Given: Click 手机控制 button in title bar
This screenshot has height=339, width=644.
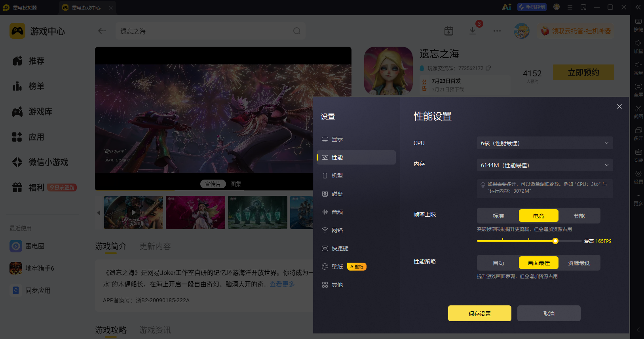Looking at the screenshot, I should click(532, 7).
